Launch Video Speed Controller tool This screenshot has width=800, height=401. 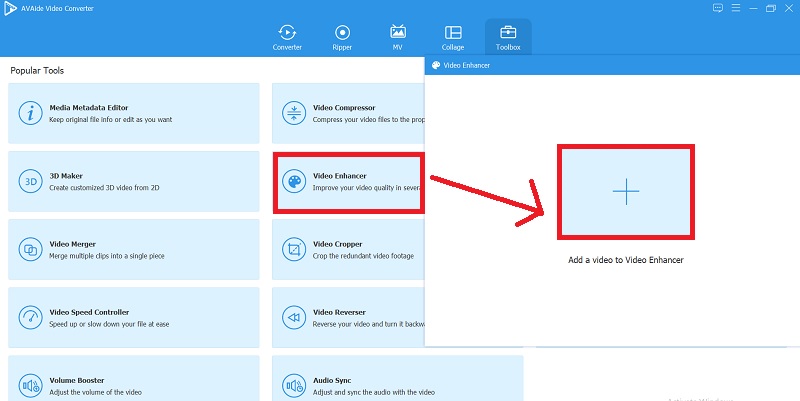pyautogui.click(x=134, y=318)
